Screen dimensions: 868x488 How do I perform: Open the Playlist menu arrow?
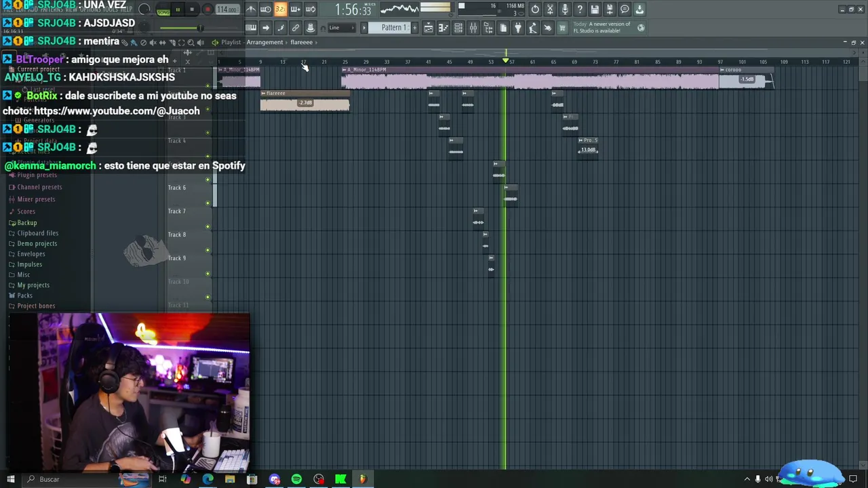(215, 42)
